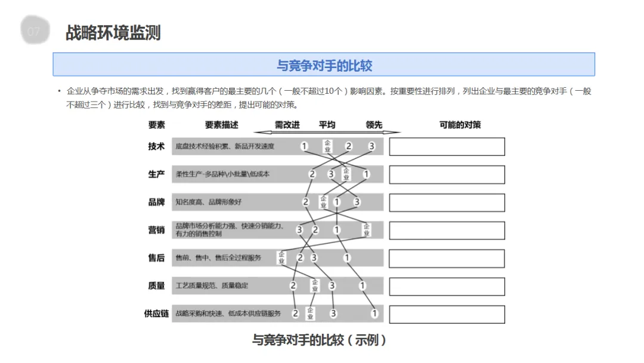Image resolution: width=644 pixels, height=363 pixels.
Task: Click competitor circle 3 in 品牌 row
Action: (357, 202)
